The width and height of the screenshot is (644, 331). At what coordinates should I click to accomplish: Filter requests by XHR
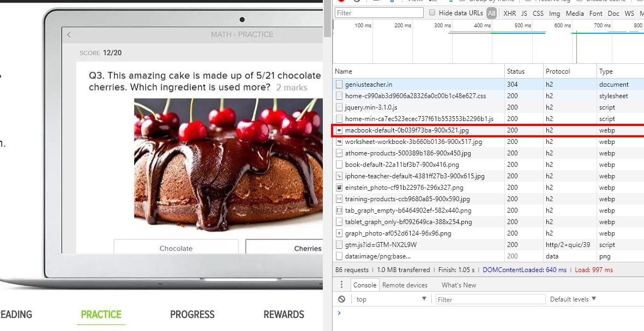click(510, 13)
